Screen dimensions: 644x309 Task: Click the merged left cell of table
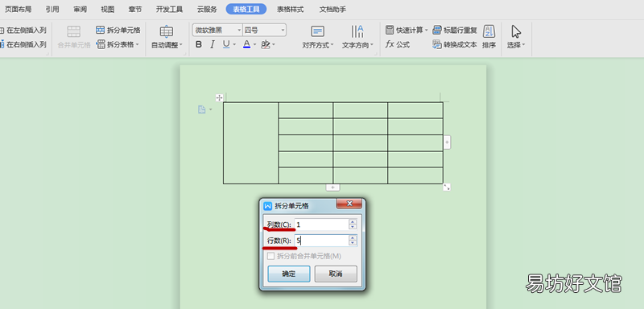tap(250, 142)
